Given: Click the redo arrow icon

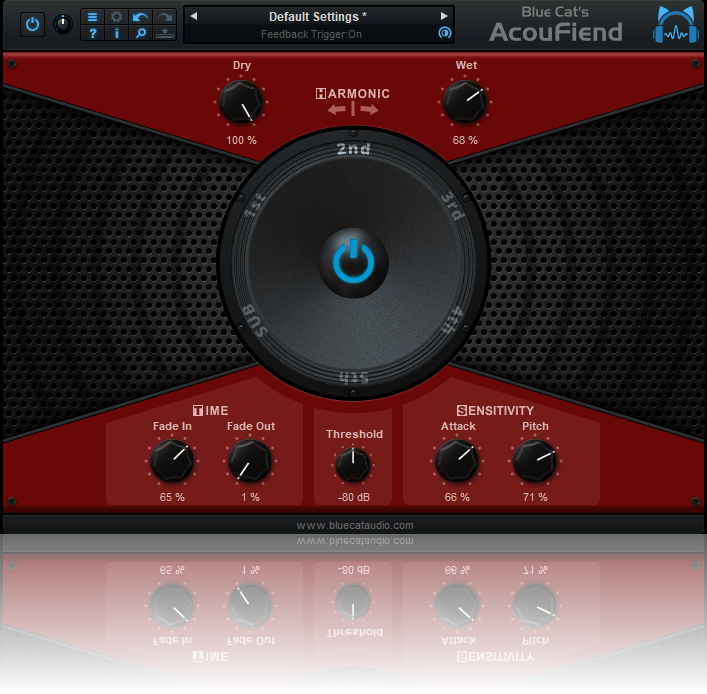Looking at the screenshot, I should click(x=165, y=17).
